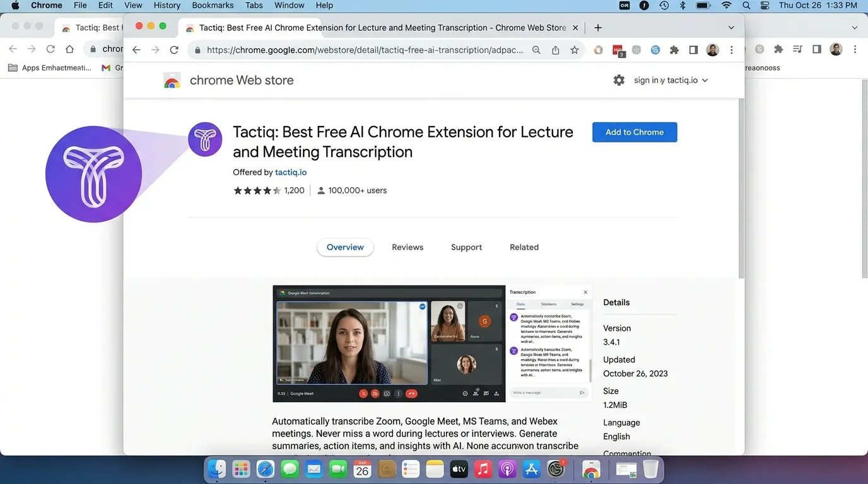Open the Support tab
The height and width of the screenshot is (484, 868).
click(x=466, y=247)
